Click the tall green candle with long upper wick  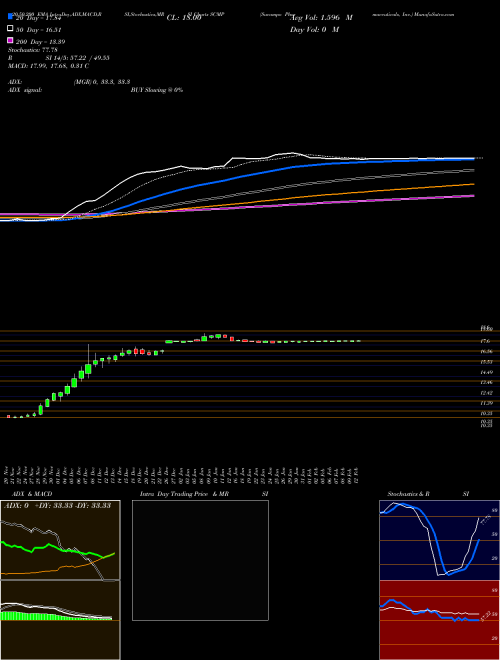[x=88, y=369]
